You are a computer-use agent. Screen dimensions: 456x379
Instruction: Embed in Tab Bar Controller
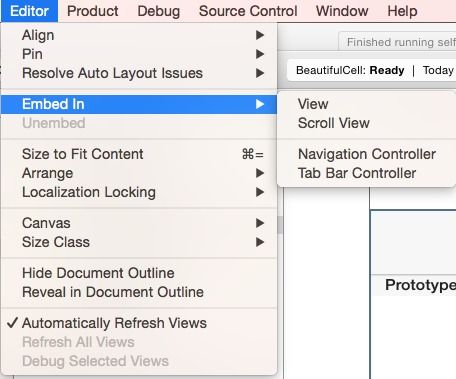pos(357,173)
